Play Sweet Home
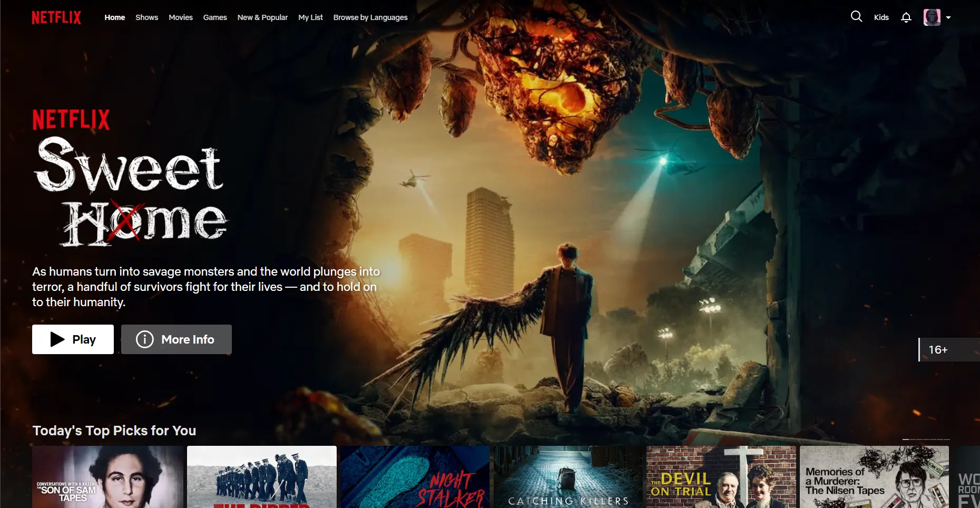Image resolution: width=980 pixels, height=508 pixels. pyautogui.click(x=73, y=339)
